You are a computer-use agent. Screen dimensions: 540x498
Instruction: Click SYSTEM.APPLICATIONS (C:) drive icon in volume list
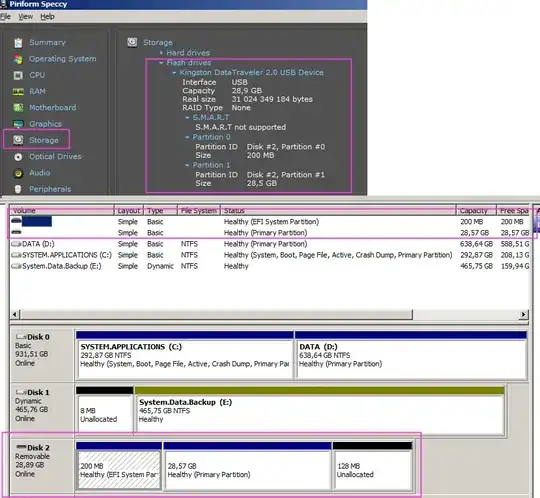point(16,255)
